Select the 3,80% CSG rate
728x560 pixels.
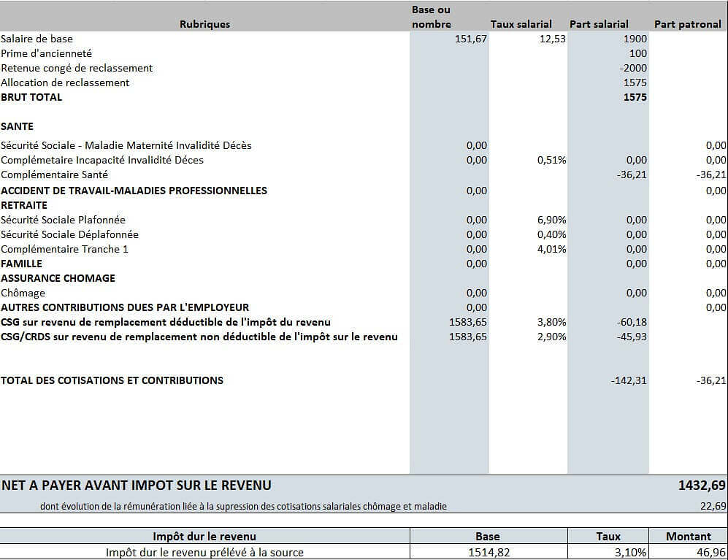tap(551, 322)
